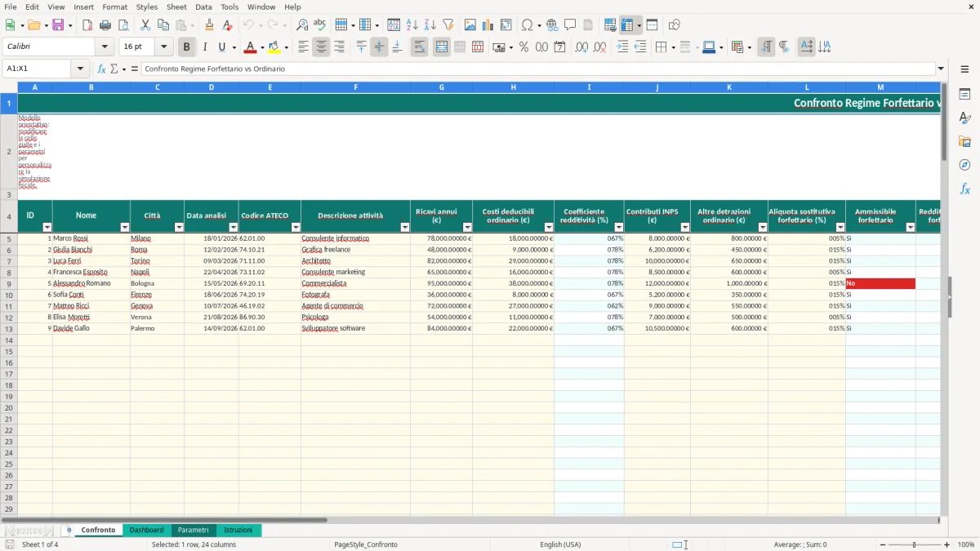980x551 pixels.
Task: Click the Add Decimal Place icon
Action: [582, 47]
